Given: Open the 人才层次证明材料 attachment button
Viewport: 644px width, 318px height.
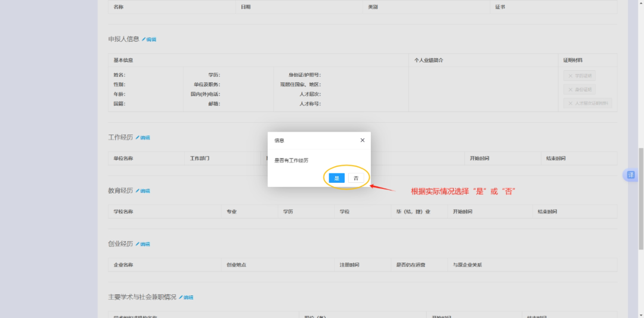Looking at the screenshot, I should click(x=587, y=103).
